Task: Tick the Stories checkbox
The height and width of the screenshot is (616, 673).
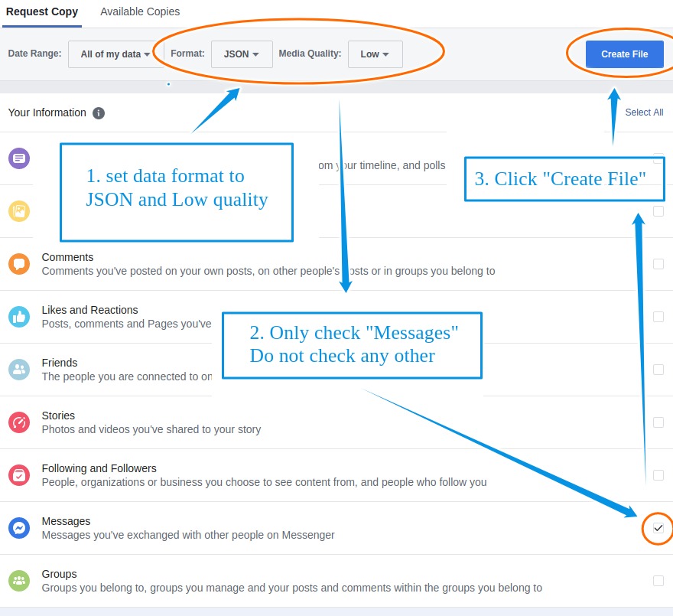Action: (658, 422)
